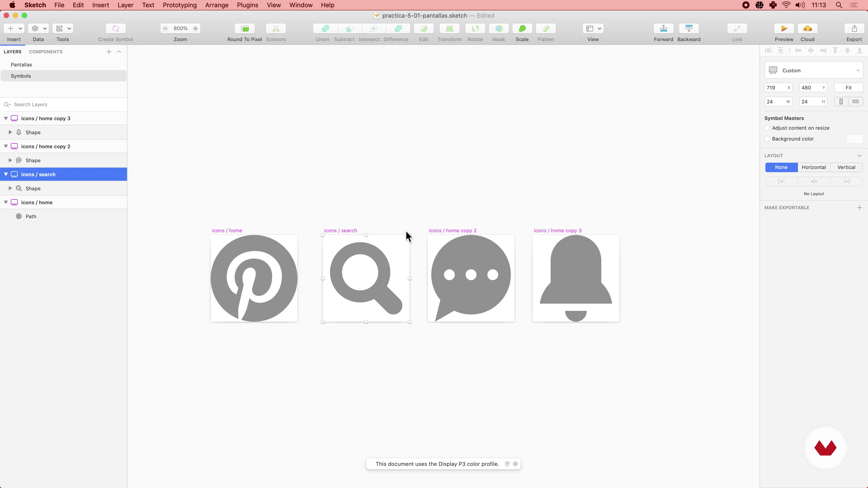868x488 pixels.
Task: Open the Cloud upload icon
Action: [808, 29]
